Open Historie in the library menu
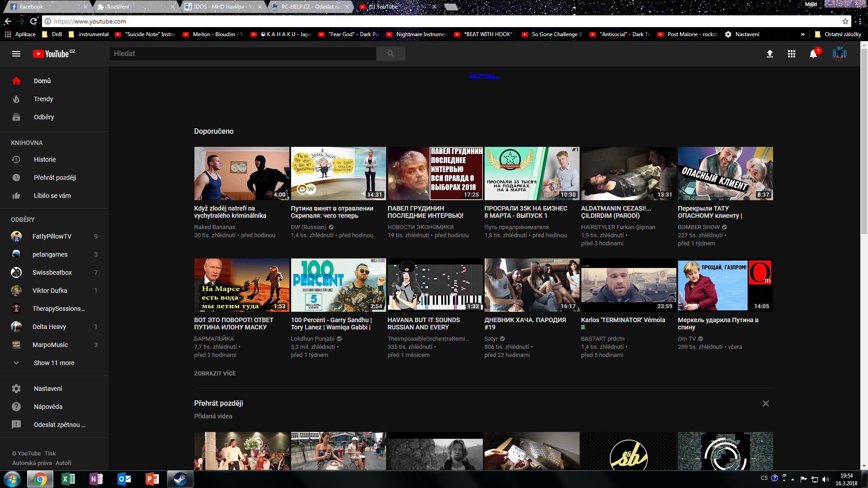Screen dimensions: 868x488 click(45, 160)
